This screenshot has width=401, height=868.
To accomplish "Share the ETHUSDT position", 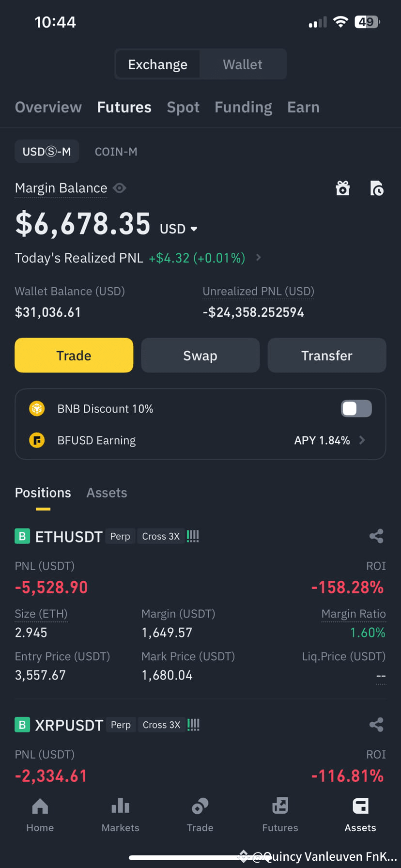I will tap(376, 536).
